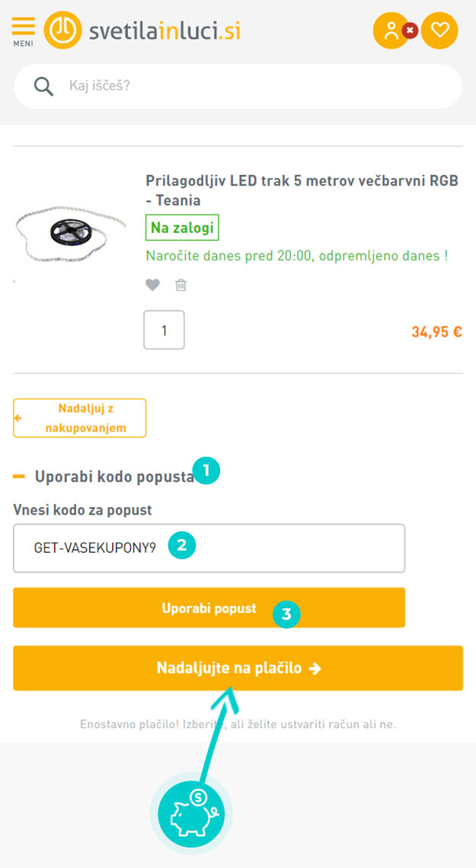476x868 pixels.
Task: Open the wishlist heart in header
Action: 439,30
